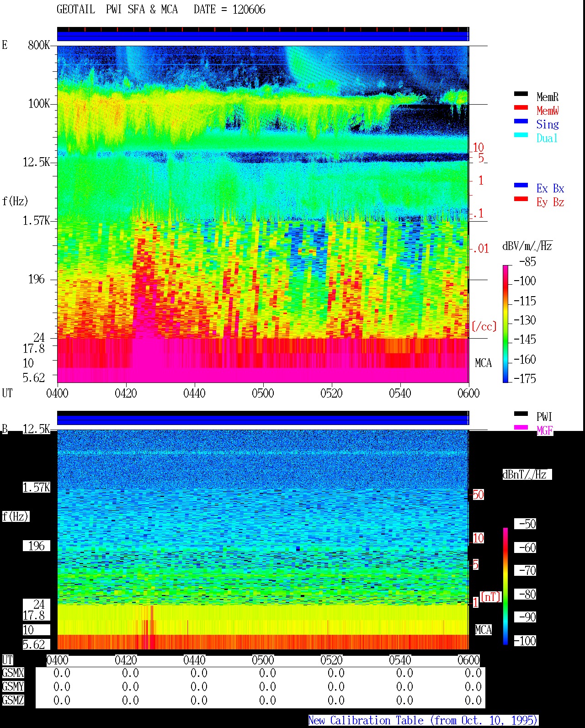The image size is (585, 728).
Task: Click the blue Ex Bx legend swatch
Action: tap(521, 186)
